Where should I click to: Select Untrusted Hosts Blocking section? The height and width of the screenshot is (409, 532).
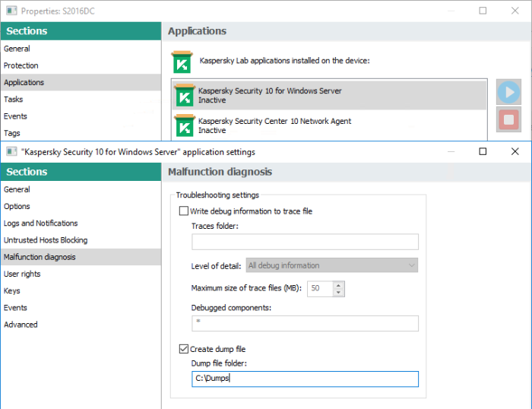pos(46,240)
